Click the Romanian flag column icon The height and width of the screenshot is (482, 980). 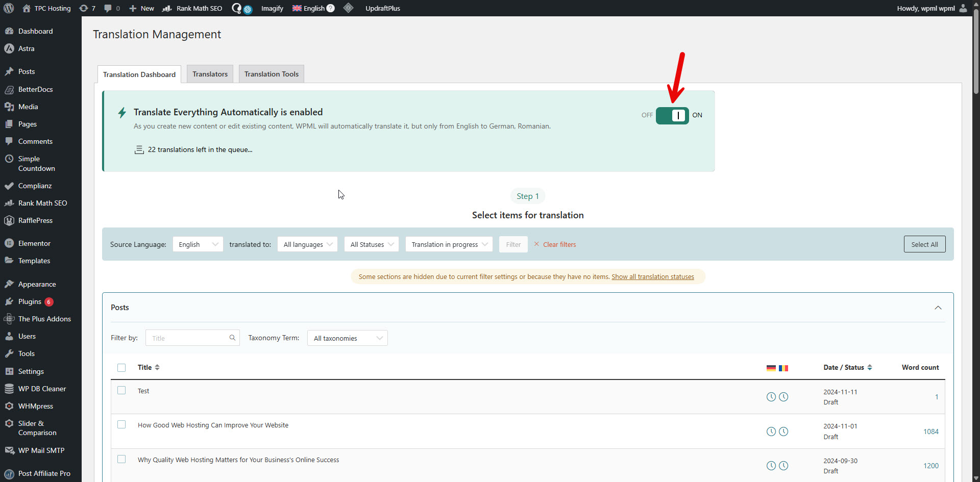coord(783,368)
